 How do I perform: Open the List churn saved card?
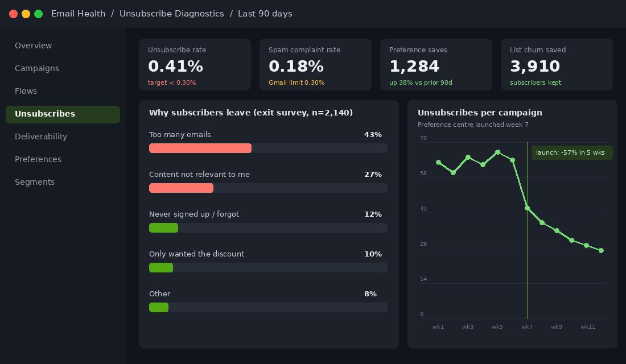click(557, 65)
